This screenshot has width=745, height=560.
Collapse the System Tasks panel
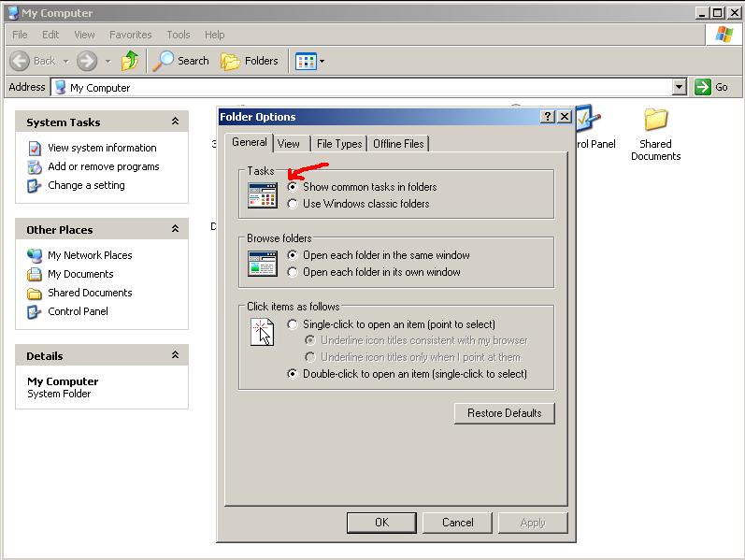[x=176, y=122]
